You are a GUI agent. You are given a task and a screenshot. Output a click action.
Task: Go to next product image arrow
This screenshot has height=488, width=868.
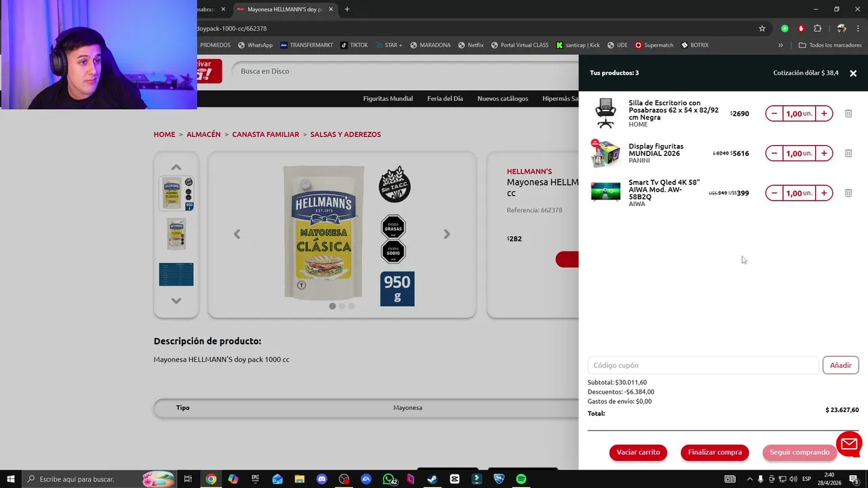[x=446, y=234]
